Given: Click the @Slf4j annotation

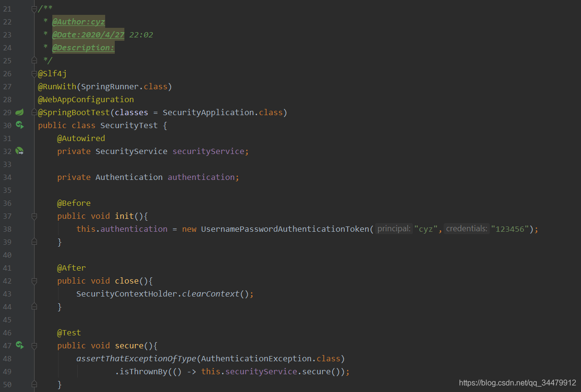Looking at the screenshot, I should coord(52,73).
